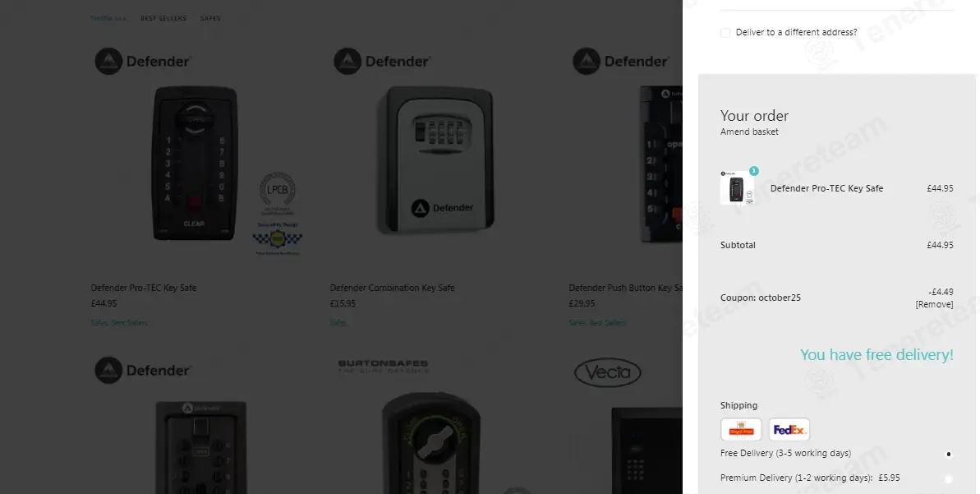Click Defender logo above Pro-TEC Key Safe
Viewport: 980px width, 494px height.
(142, 62)
